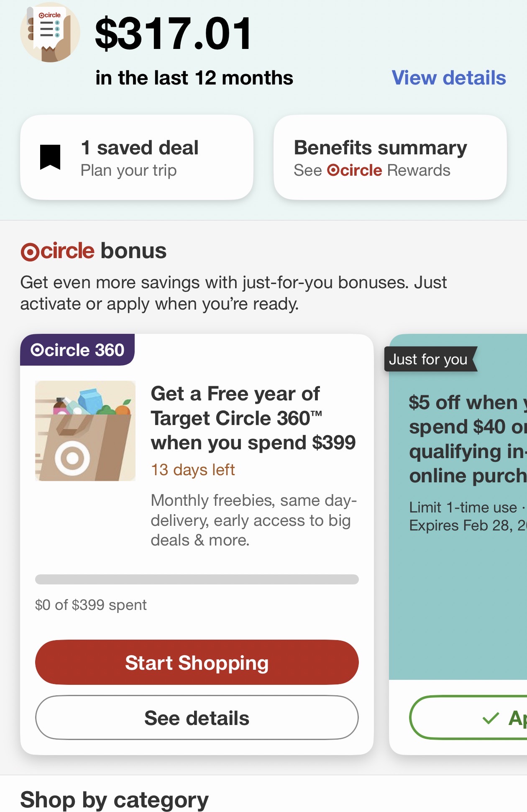Tap the $317.01 savings amount
Screen dimensions: 527x812
(173, 33)
